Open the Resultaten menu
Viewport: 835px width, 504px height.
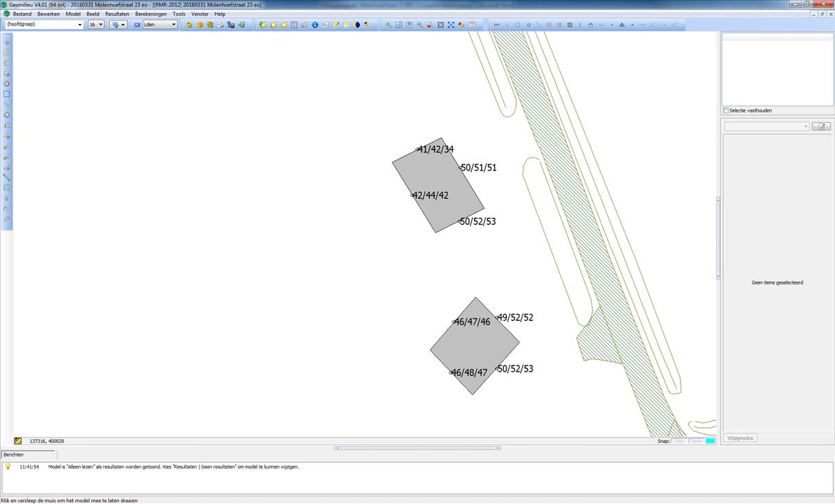117,14
